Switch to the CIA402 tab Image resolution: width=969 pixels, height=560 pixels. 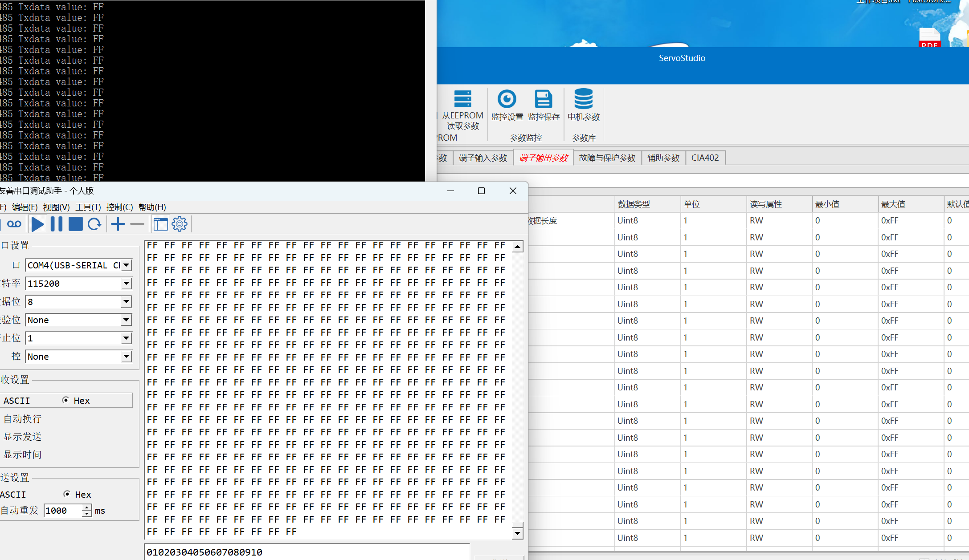point(705,158)
